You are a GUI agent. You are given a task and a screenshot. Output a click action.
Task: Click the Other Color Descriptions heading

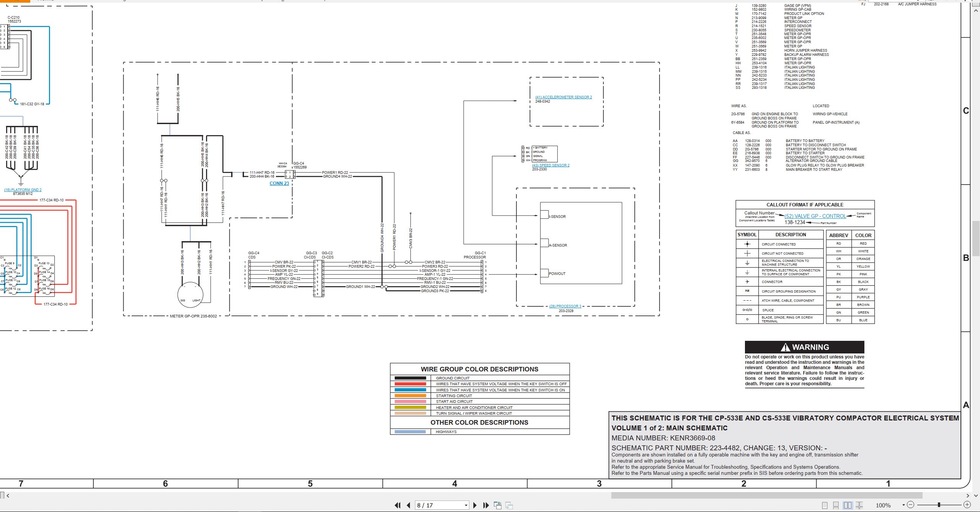pyautogui.click(x=479, y=422)
